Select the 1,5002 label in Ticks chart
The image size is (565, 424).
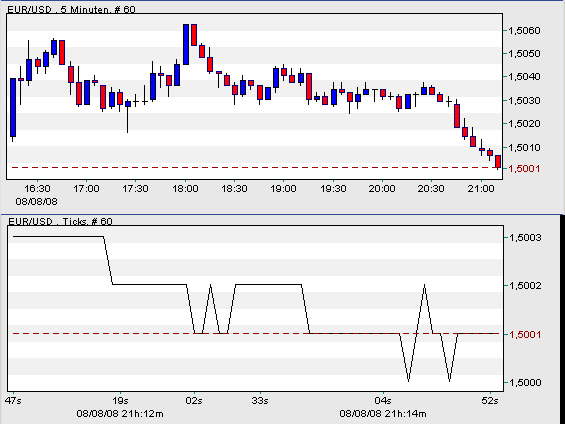524,286
